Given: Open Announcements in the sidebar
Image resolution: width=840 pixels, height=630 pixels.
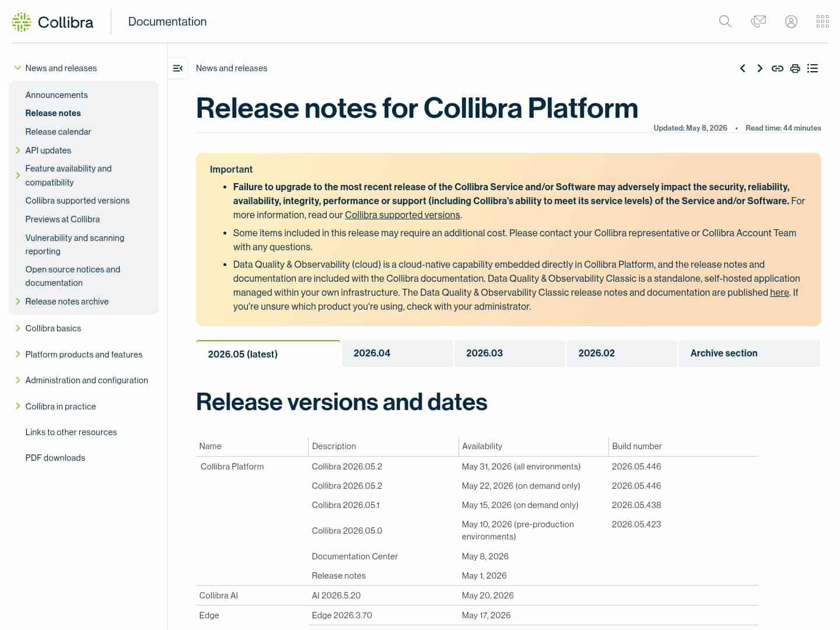Looking at the screenshot, I should [x=57, y=94].
